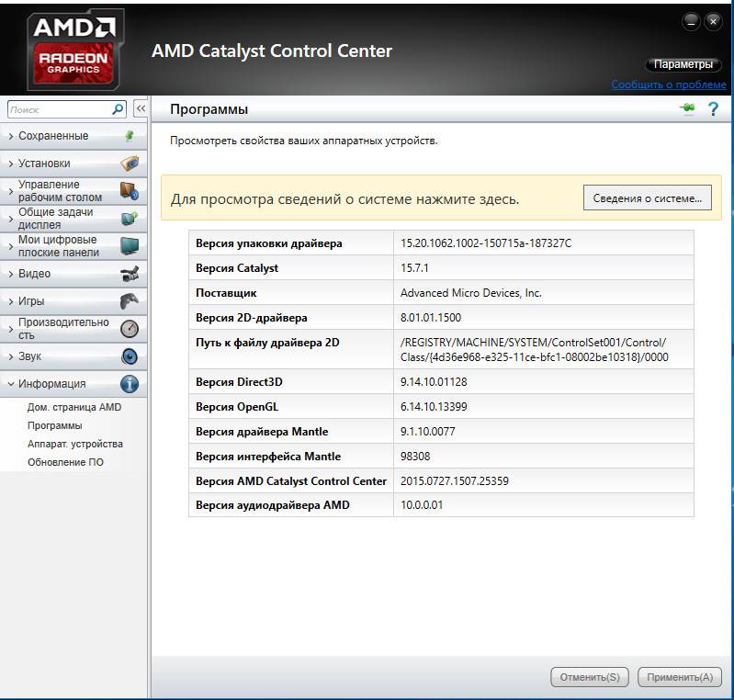
Task: Click Mantle interface version 98308
Action: (x=415, y=457)
